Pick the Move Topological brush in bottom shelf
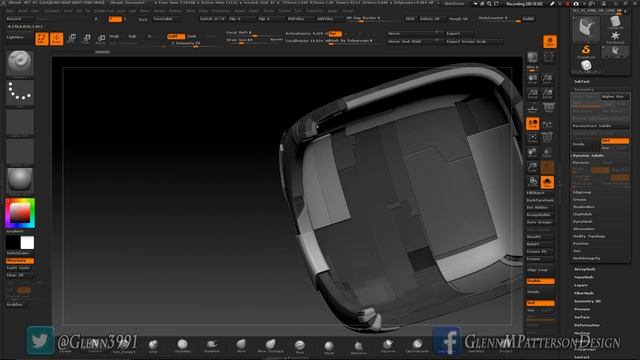The width and height of the screenshot is (640, 360). point(271,345)
